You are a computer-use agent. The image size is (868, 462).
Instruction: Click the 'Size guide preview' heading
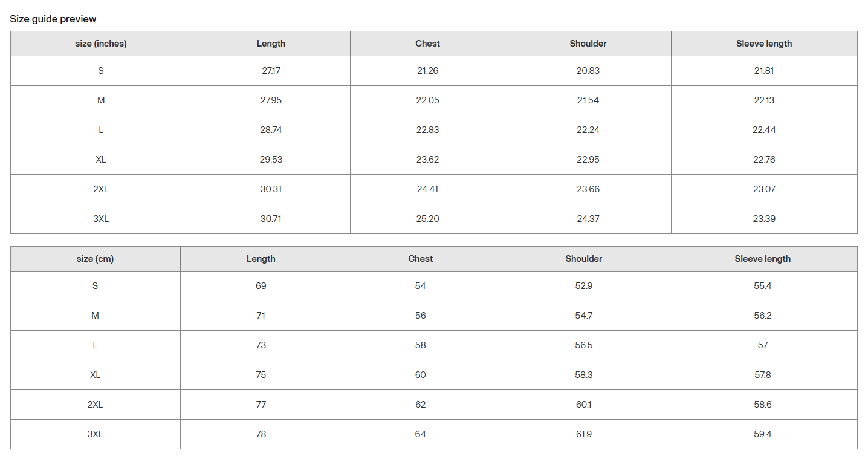[x=53, y=19]
